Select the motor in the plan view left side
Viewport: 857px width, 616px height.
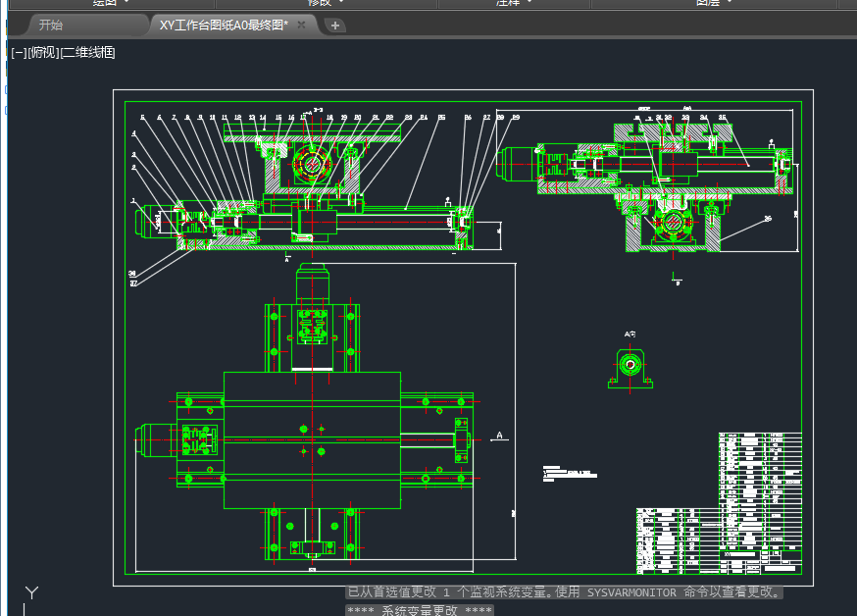coord(156,439)
